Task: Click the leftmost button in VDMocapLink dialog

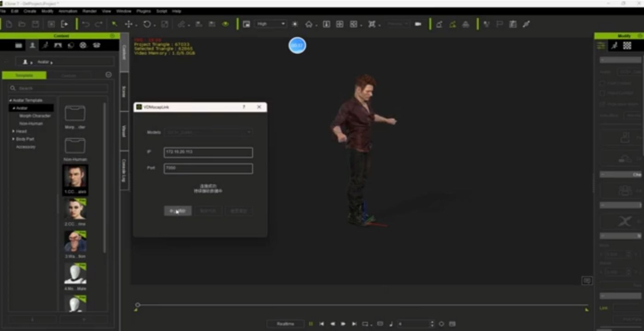Action: click(178, 211)
